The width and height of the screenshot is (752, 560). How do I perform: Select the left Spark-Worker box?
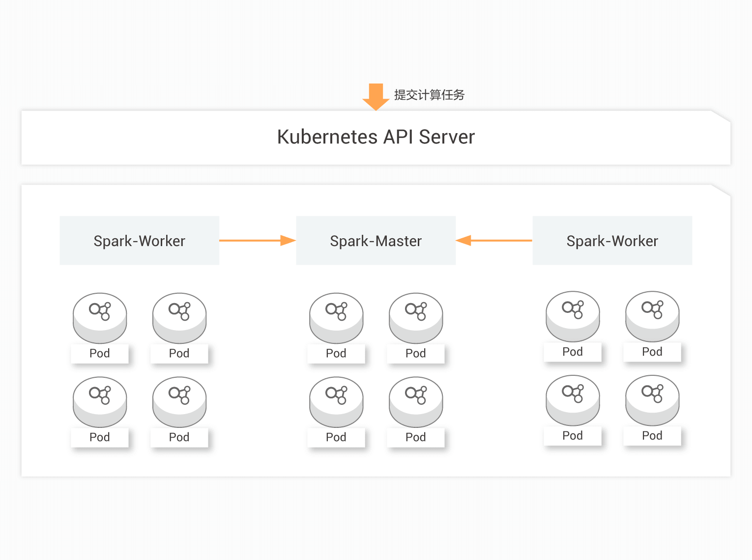tap(140, 241)
